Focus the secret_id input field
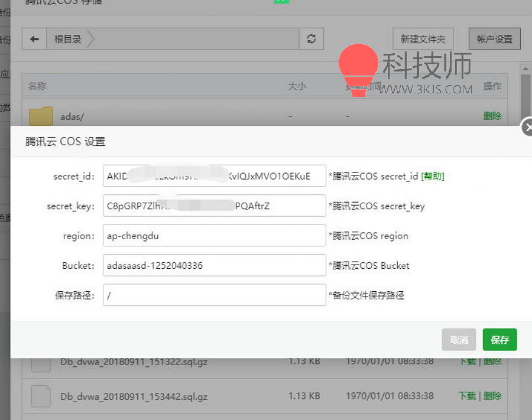The height and width of the screenshot is (420, 532). 215,175
